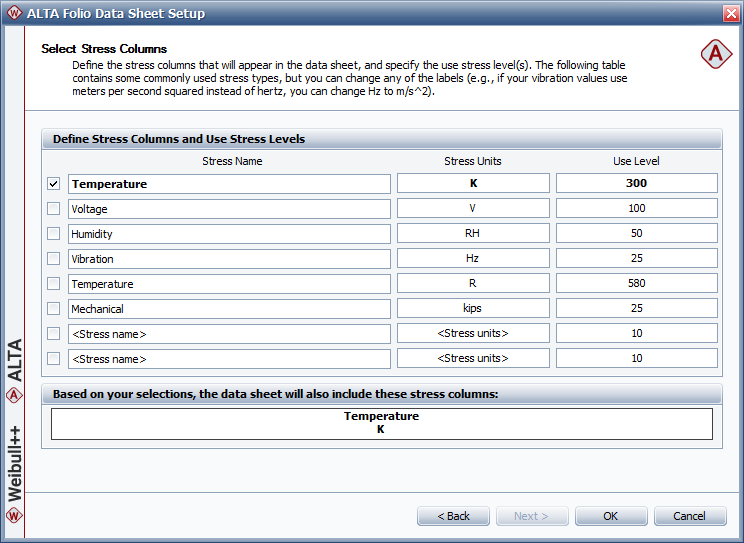The height and width of the screenshot is (543, 744).
Task: Tick the Vibration stress checkbox
Action: coord(54,259)
